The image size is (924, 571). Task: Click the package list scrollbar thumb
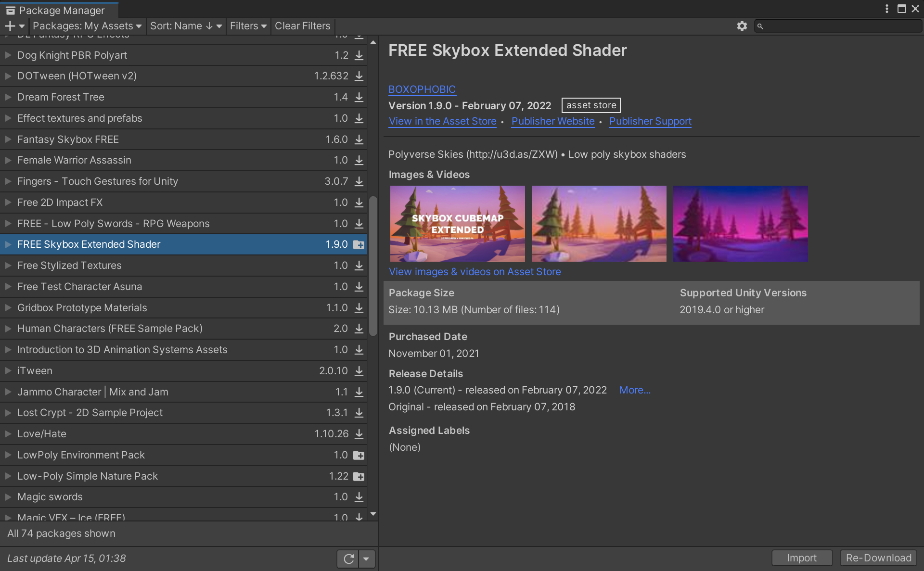click(373, 266)
